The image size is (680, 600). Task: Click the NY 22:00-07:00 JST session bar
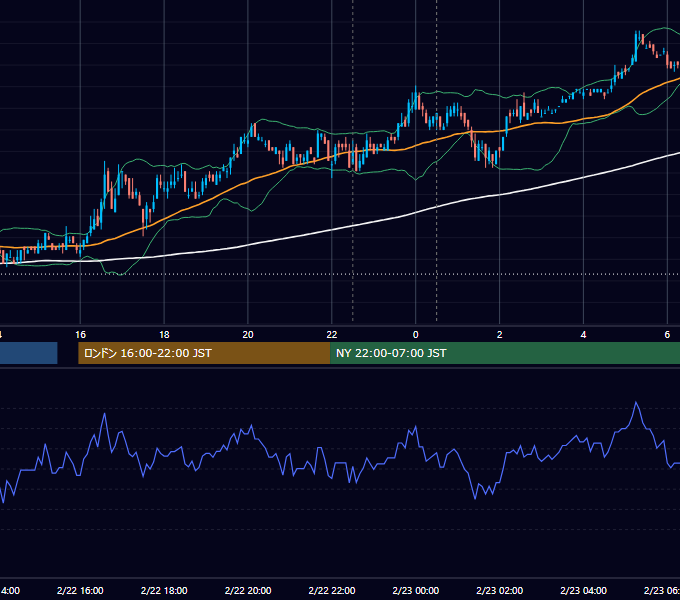(505, 353)
